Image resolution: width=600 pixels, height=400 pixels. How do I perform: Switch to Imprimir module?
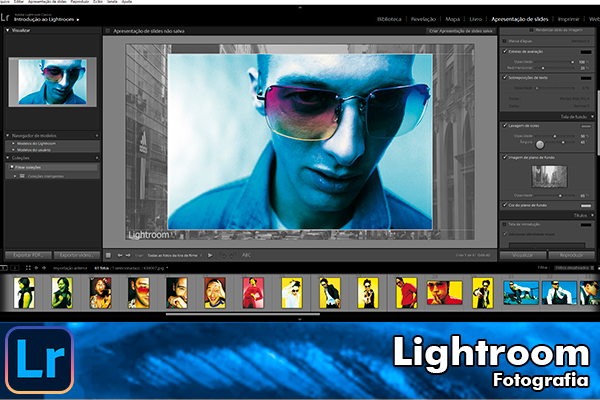(568, 19)
